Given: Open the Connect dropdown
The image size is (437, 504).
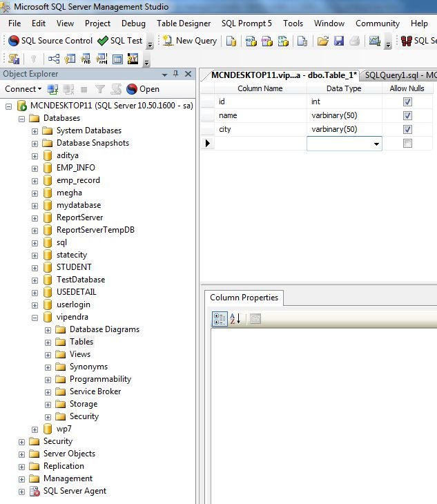Looking at the screenshot, I should (23, 89).
